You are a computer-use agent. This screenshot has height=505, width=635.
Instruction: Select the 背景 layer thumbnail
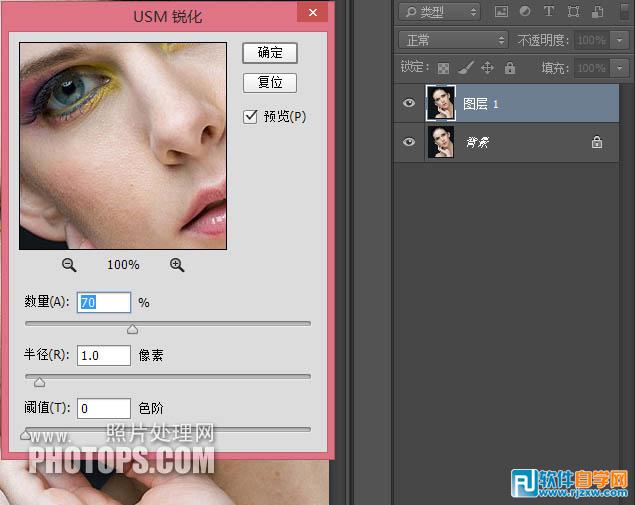441,142
